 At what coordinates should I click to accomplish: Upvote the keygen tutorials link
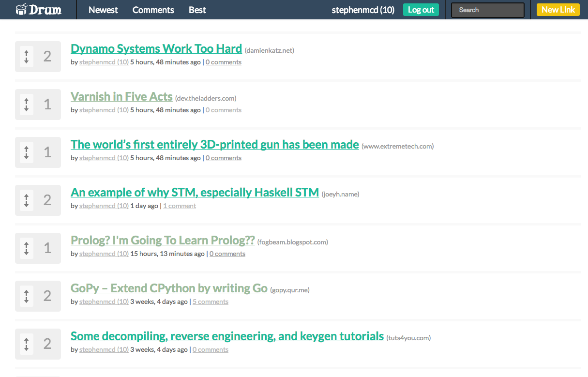pos(27,340)
